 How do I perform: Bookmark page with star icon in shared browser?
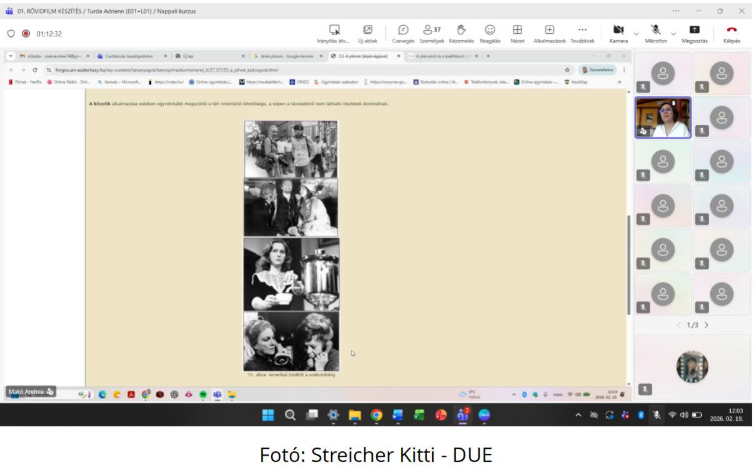tap(567, 70)
